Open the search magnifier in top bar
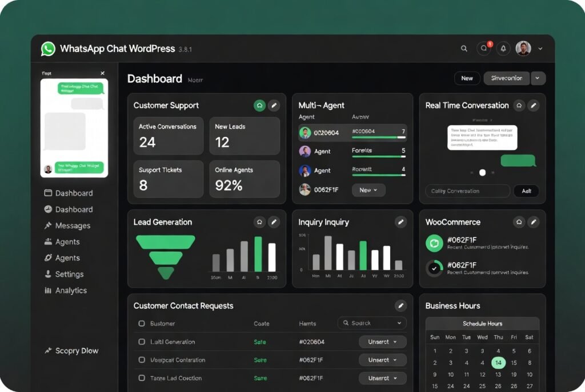This screenshot has height=392, width=585. [464, 49]
